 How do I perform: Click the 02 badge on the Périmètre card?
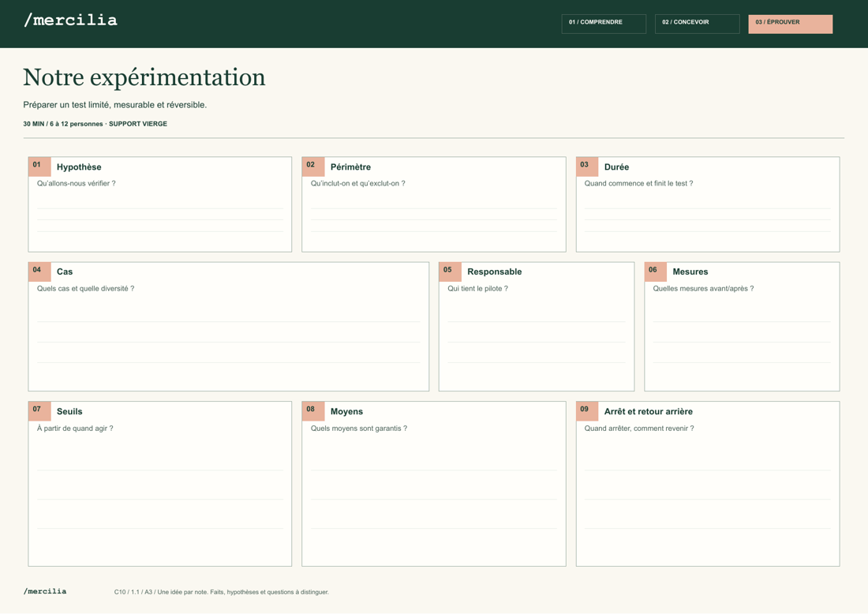pos(312,166)
